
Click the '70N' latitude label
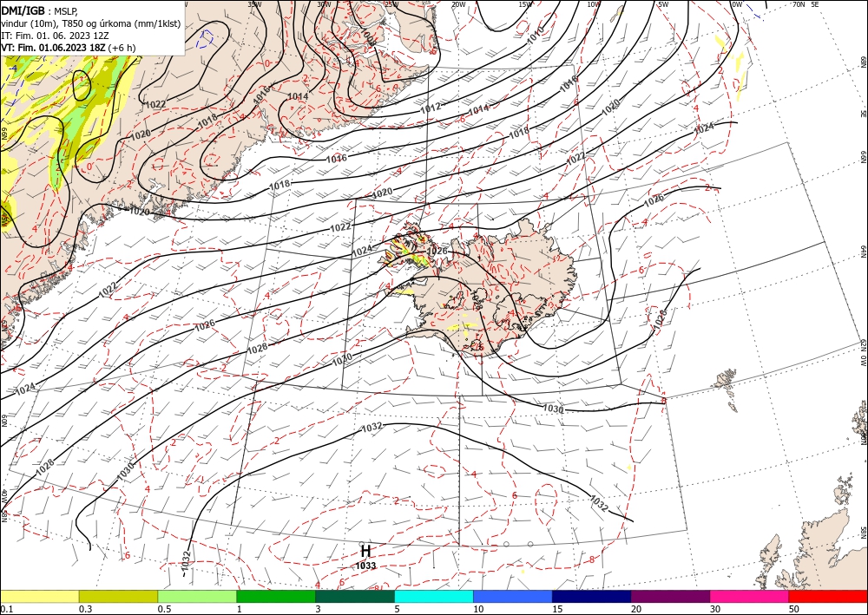(799, 4)
